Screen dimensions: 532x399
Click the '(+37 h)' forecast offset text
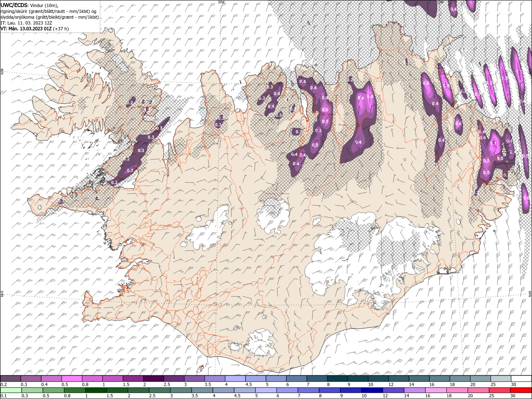pyautogui.click(x=61, y=29)
